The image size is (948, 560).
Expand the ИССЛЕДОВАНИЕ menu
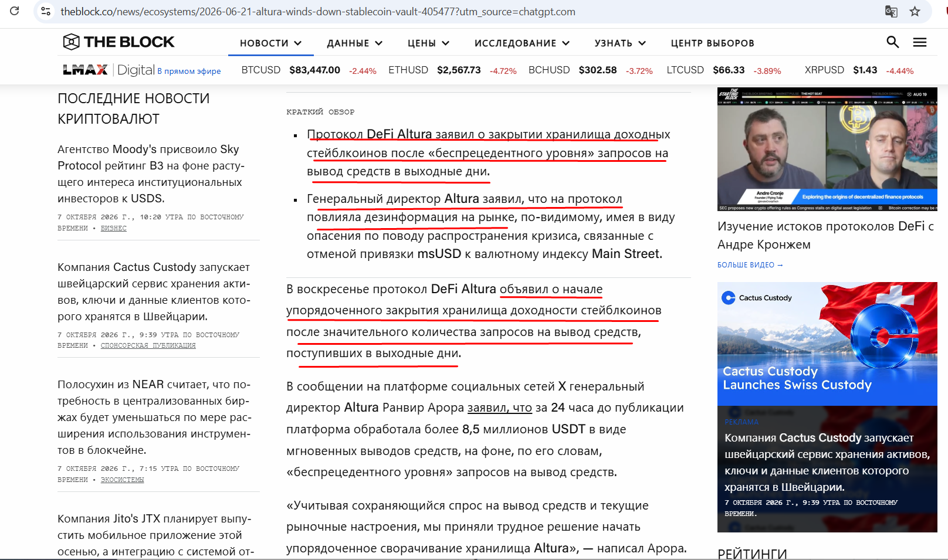point(522,43)
